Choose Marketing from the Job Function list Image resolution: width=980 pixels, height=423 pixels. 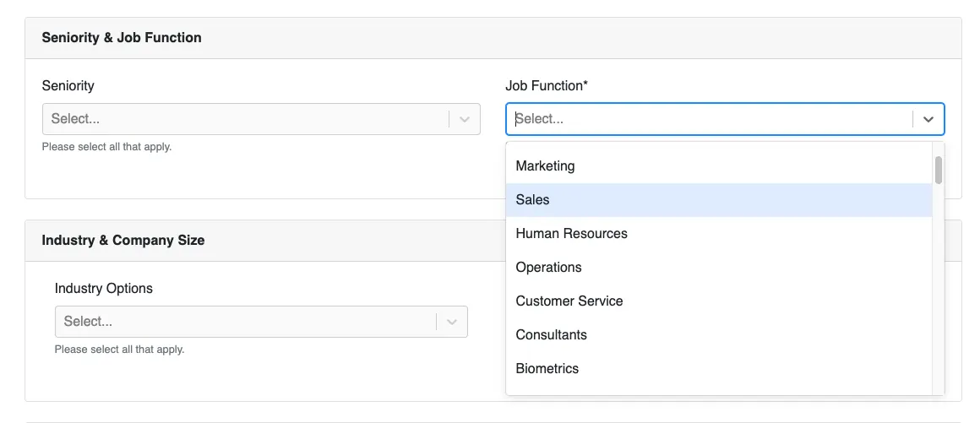point(719,166)
